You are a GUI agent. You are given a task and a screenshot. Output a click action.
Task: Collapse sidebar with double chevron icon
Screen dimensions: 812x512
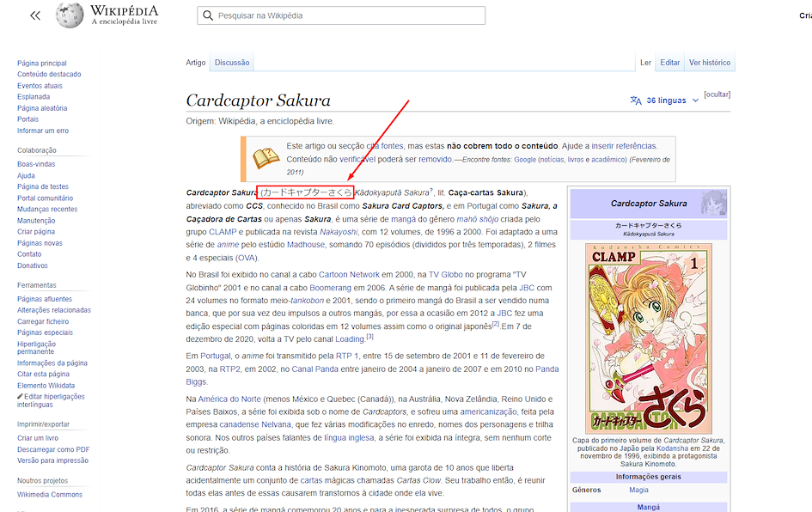[x=35, y=15]
